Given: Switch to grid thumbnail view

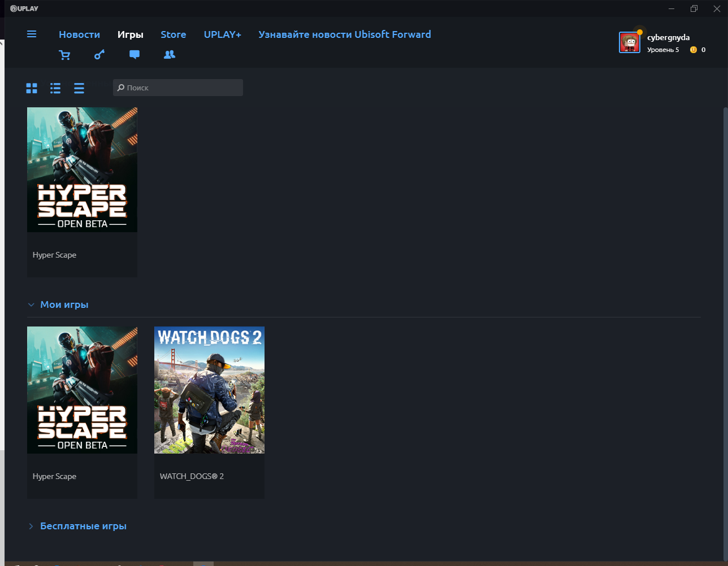Looking at the screenshot, I should [32, 88].
